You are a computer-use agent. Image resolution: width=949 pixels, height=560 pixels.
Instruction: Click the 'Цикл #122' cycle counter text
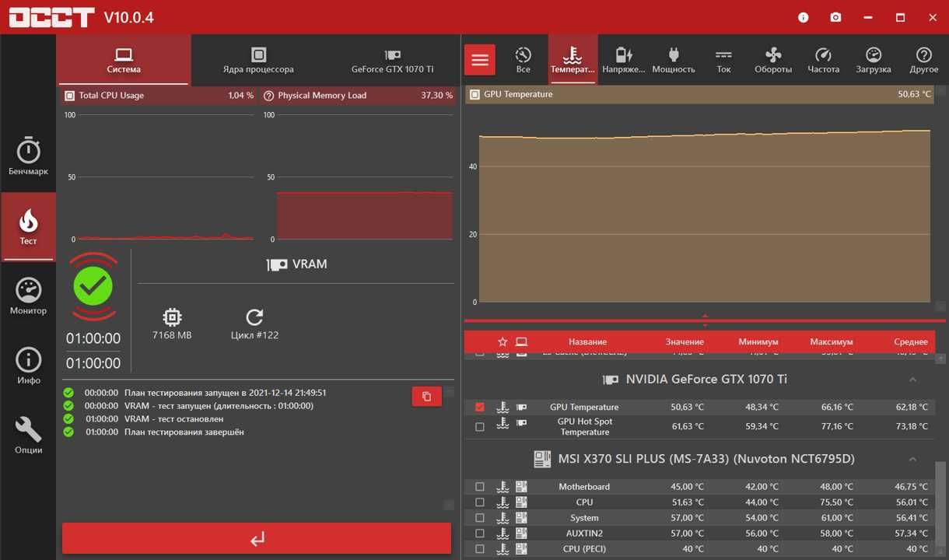(x=254, y=335)
